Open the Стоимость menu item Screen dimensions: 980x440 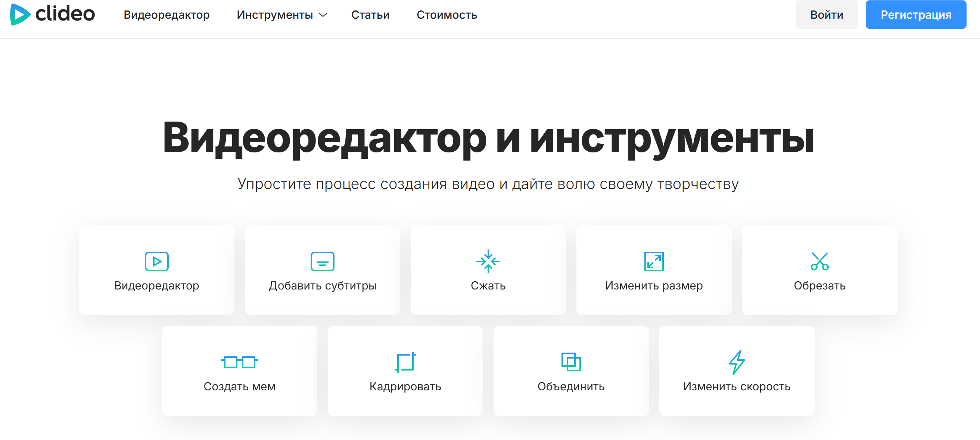447,15
